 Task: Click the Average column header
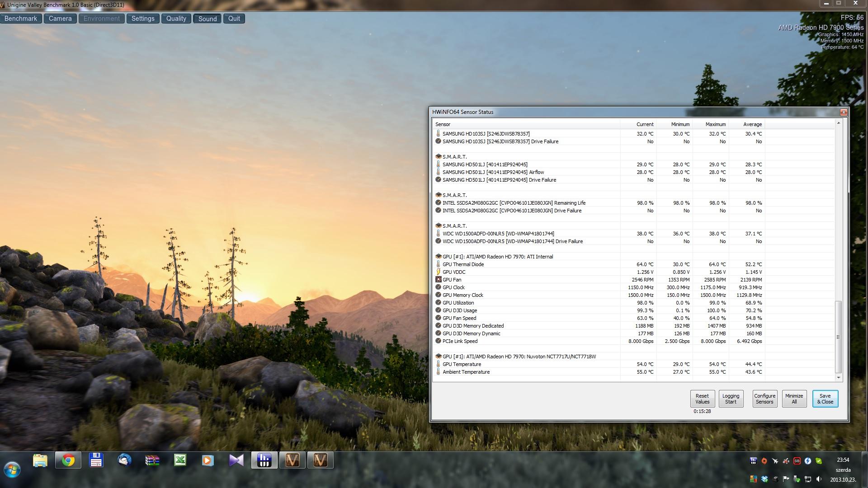[746, 124]
